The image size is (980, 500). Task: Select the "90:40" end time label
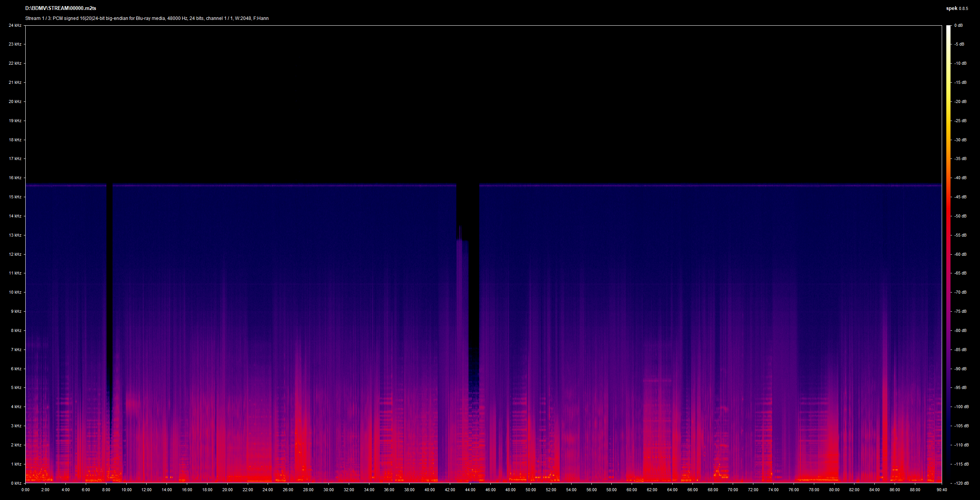tap(942, 490)
